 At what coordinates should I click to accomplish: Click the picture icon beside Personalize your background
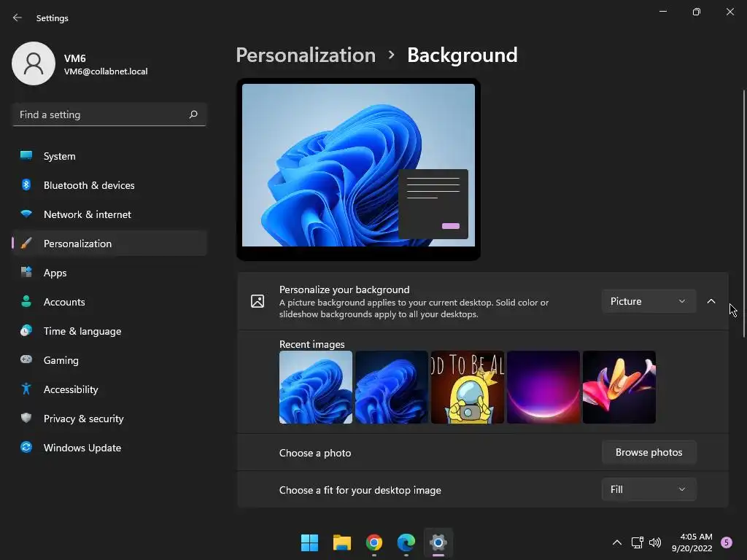258,301
